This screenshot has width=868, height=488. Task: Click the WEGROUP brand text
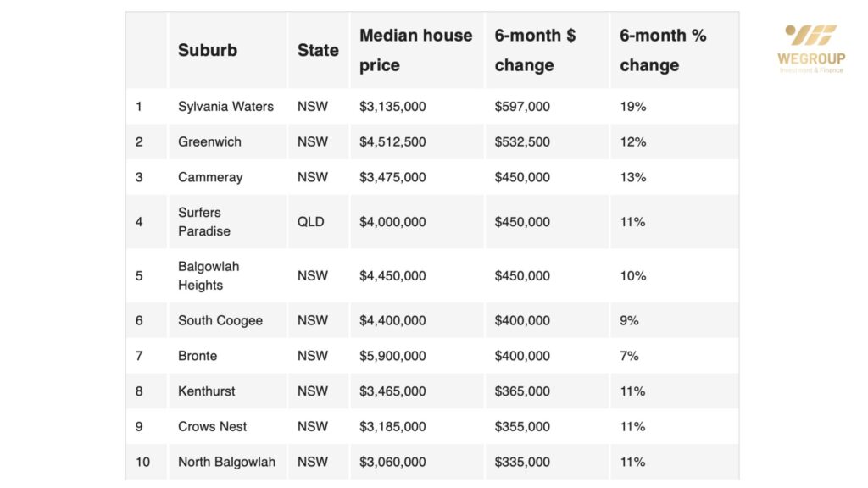tap(811, 58)
